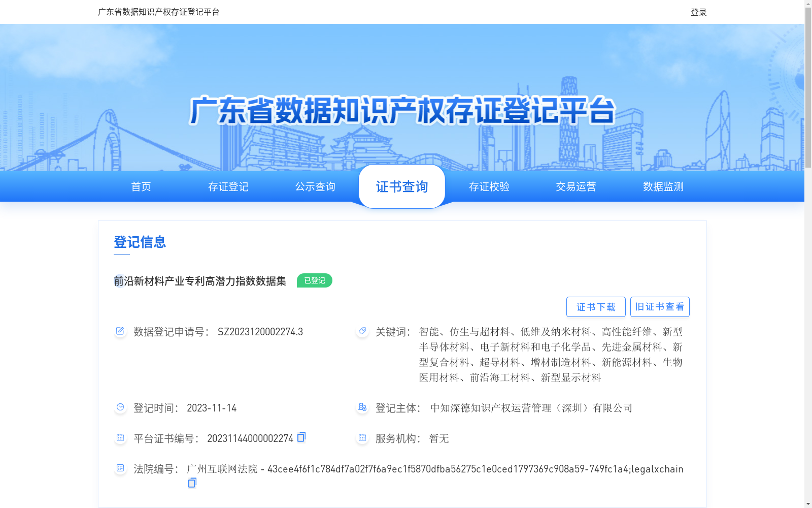Click the document icon beside 法院编号
Screen dimensions: 812x508
(120, 468)
